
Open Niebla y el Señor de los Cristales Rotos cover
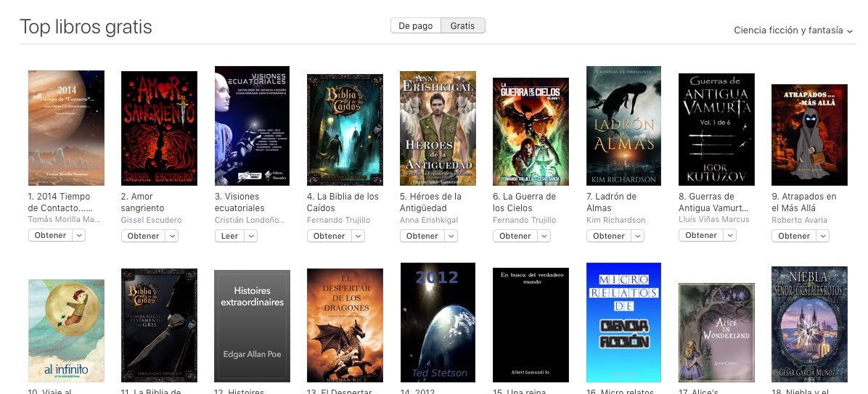(810, 324)
